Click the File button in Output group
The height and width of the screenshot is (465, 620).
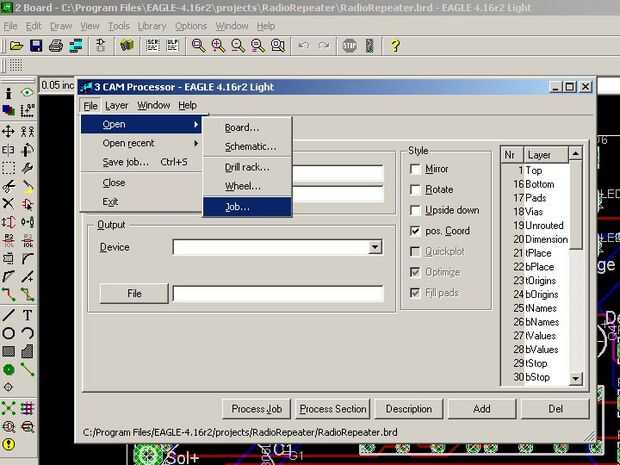[134, 293]
